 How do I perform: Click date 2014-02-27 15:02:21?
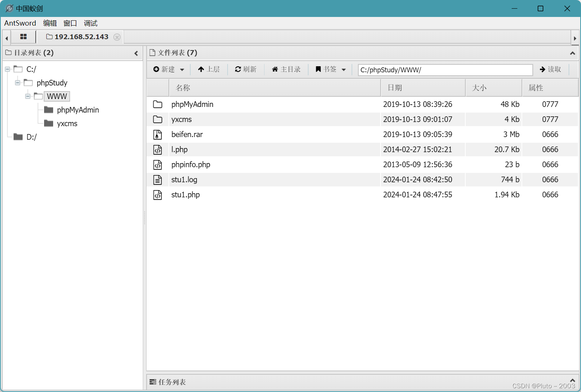[417, 149]
